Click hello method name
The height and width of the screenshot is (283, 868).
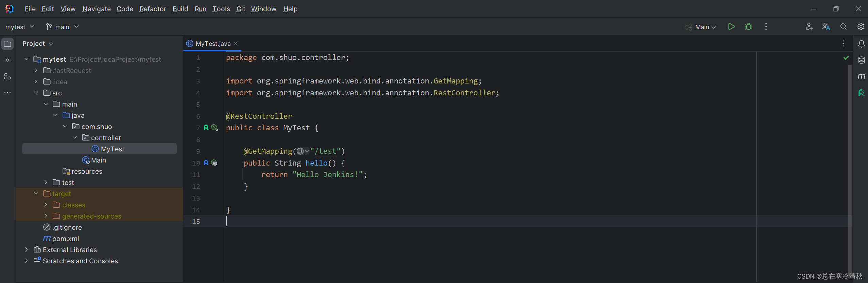click(316, 163)
